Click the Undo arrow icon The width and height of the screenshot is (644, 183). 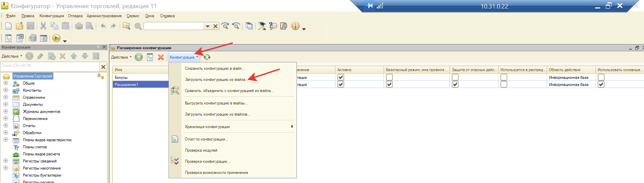103,26
